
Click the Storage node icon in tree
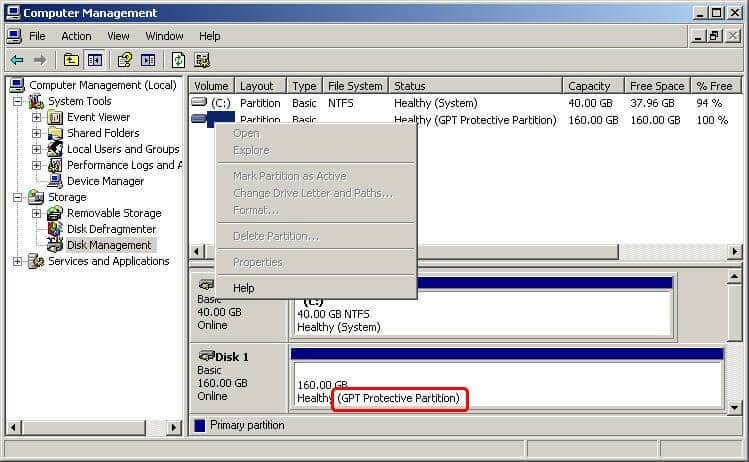pyautogui.click(x=36, y=197)
